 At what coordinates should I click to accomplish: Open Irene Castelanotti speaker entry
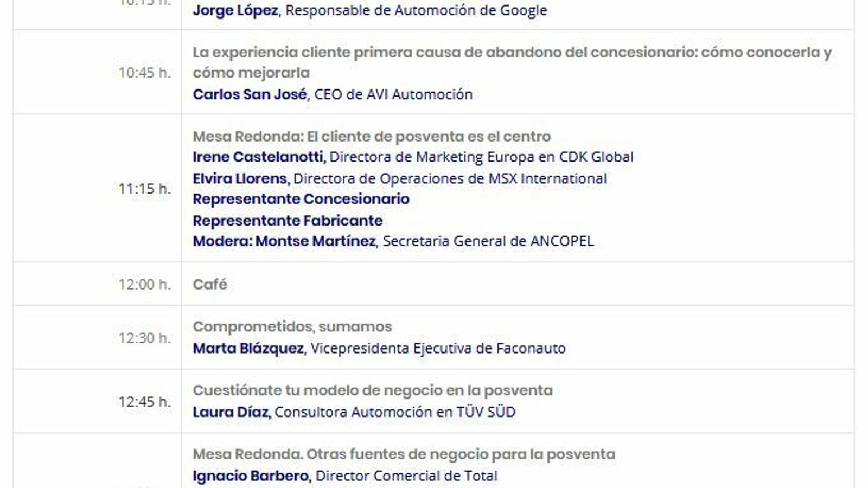click(259, 157)
